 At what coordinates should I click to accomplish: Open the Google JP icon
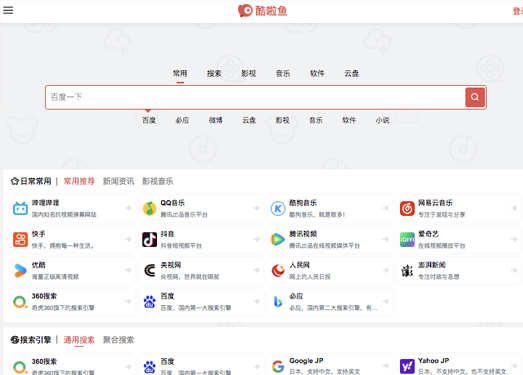pyautogui.click(x=278, y=366)
